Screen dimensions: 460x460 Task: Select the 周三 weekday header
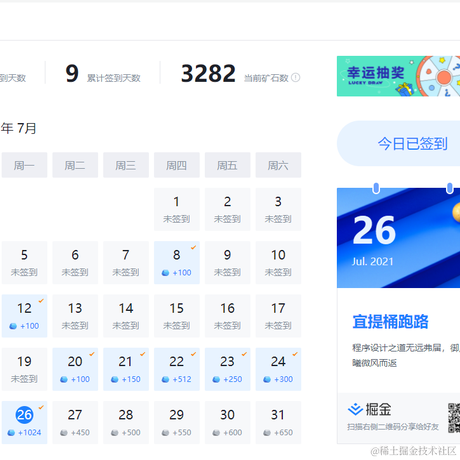point(126,165)
